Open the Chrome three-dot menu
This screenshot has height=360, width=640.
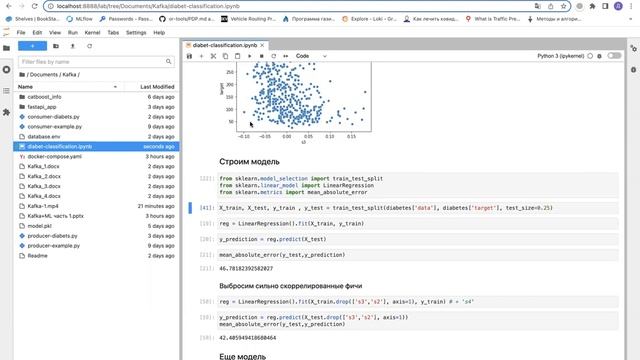pos(631,6)
